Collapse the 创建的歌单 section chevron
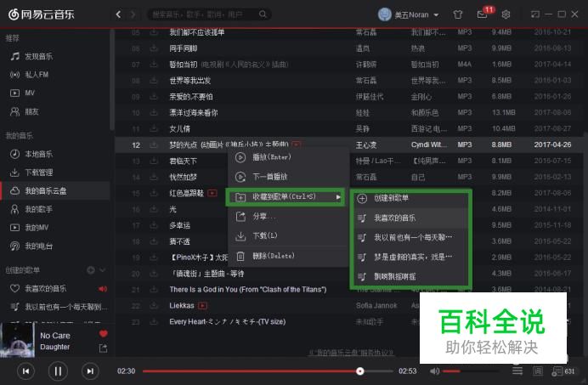The image size is (588, 385). coord(102,269)
